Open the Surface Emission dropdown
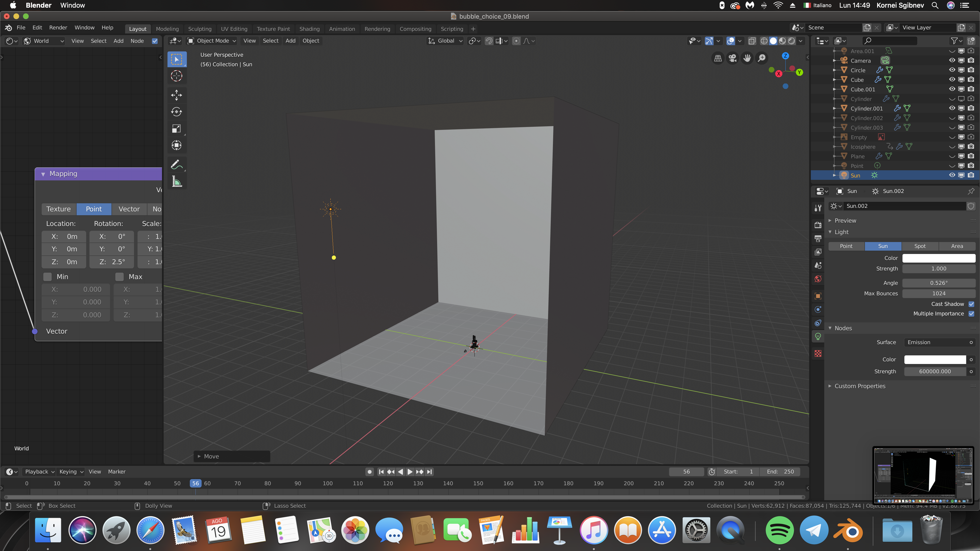Viewport: 980px width, 551px height. (x=939, y=342)
